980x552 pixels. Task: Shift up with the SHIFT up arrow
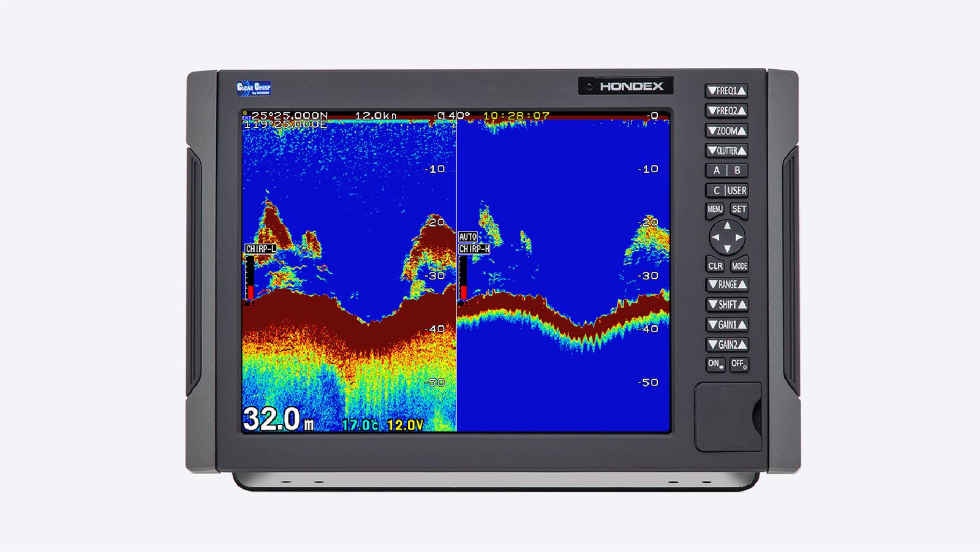pyautogui.click(x=742, y=304)
